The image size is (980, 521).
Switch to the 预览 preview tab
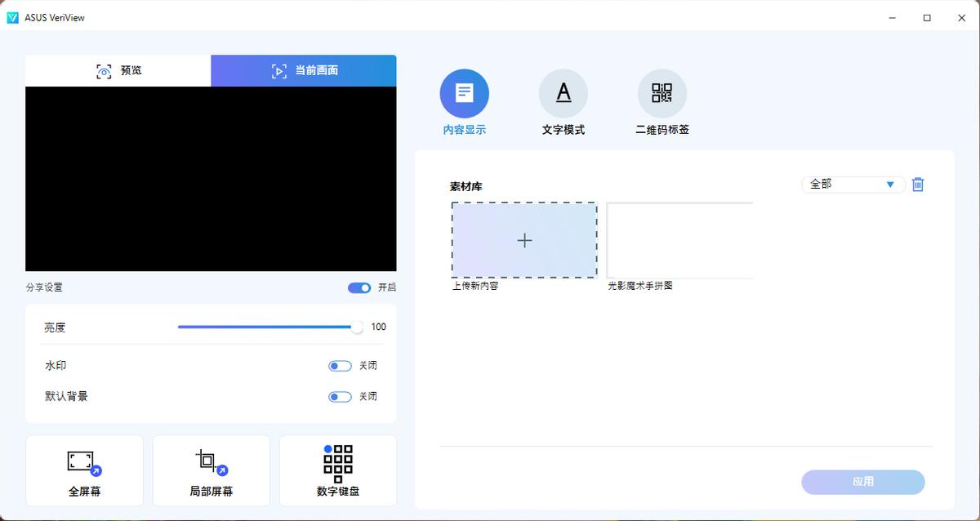click(x=118, y=70)
